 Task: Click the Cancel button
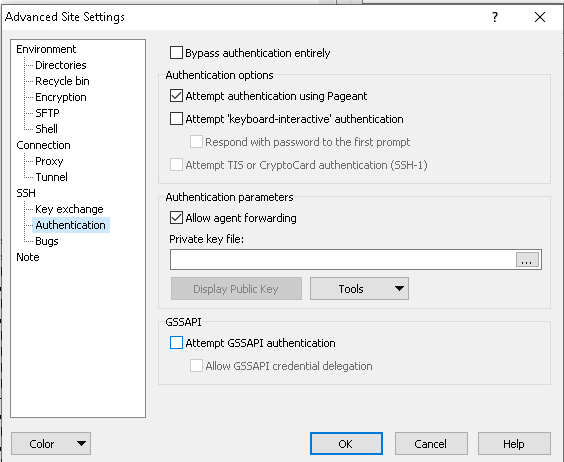click(x=431, y=444)
